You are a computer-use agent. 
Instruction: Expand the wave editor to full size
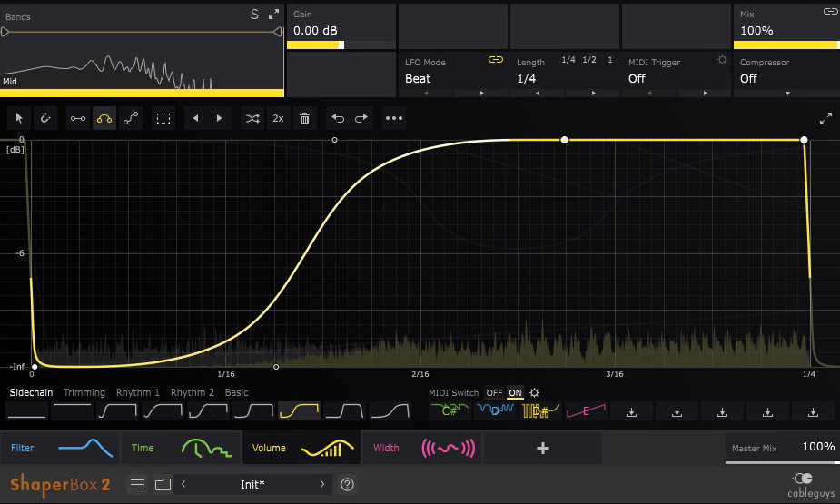(x=825, y=118)
